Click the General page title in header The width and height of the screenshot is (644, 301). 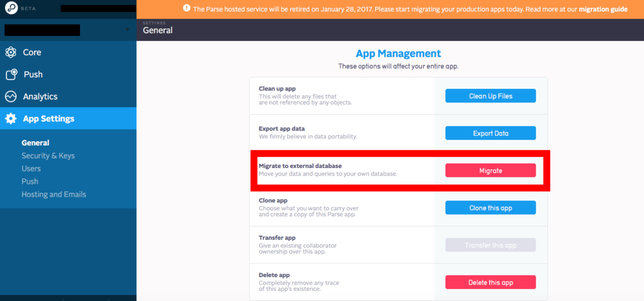(158, 30)
